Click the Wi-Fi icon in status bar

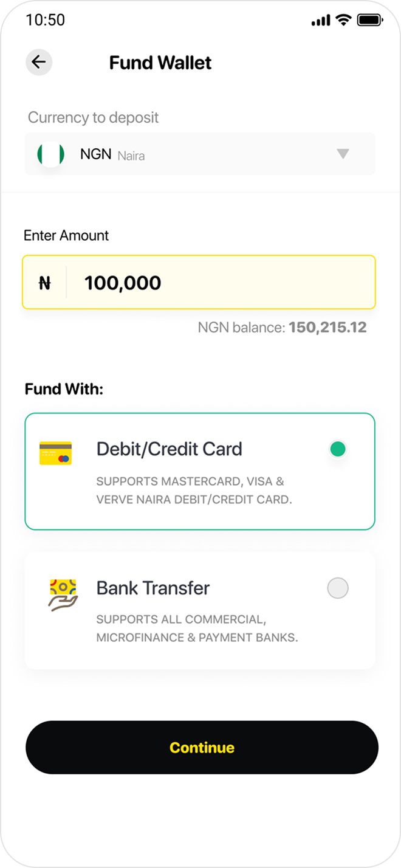[x=343, y=19]
